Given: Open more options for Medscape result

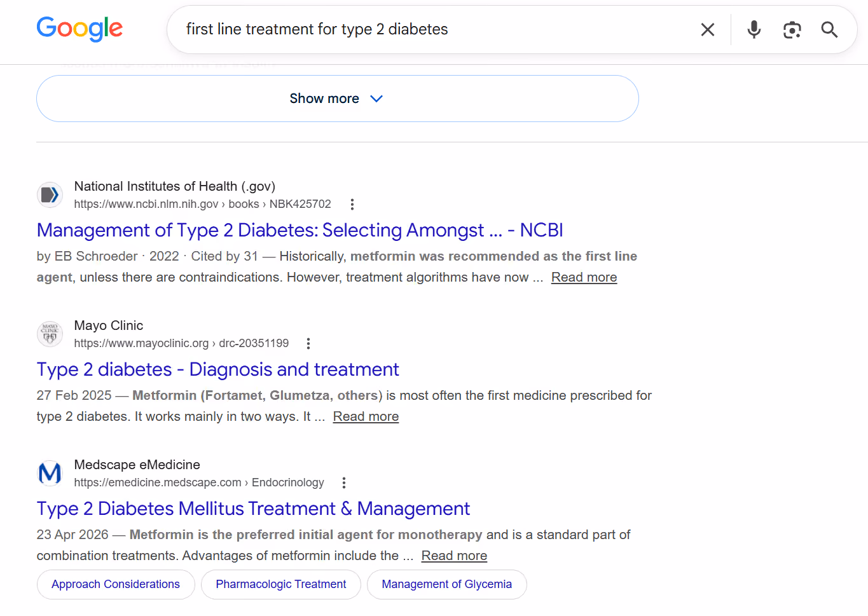Looking at the screenshot, I should point(344,483).
